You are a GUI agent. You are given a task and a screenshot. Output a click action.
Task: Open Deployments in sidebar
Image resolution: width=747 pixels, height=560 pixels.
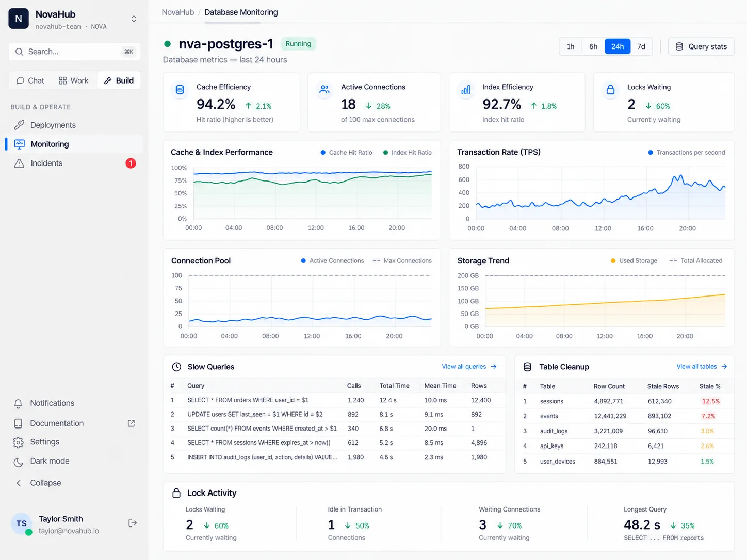[x=74, y=125]
